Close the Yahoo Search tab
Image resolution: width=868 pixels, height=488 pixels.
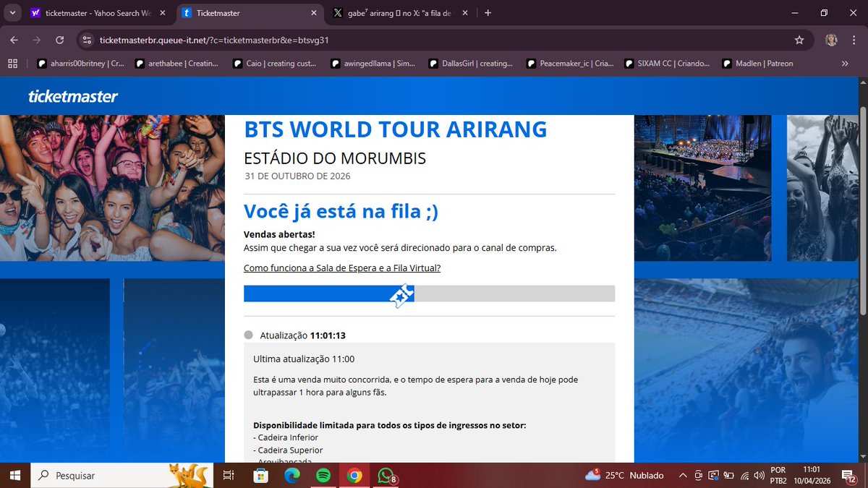[162, 13]
